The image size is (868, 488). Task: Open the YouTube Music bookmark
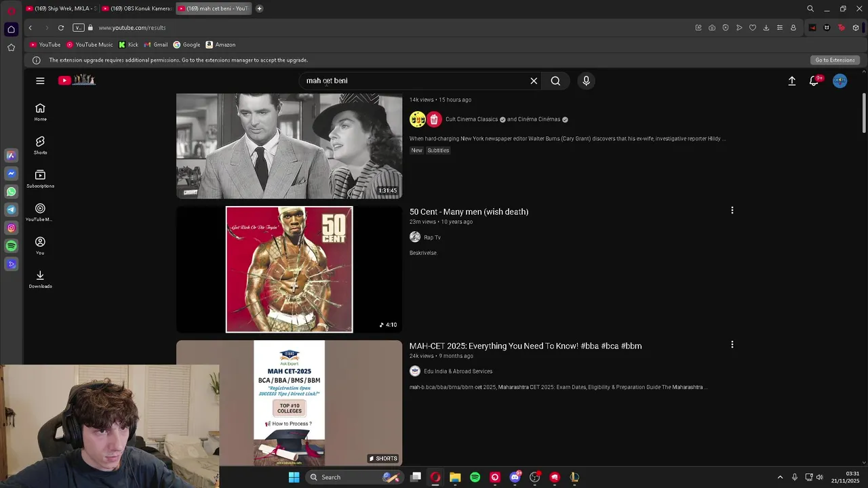(x=90, y=45)
